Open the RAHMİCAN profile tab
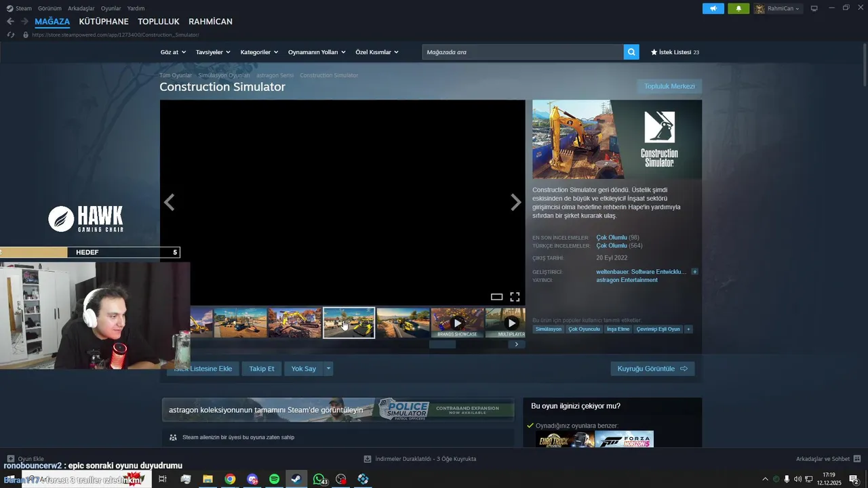This screenshot has width=868, height=488. pos(210,22)
